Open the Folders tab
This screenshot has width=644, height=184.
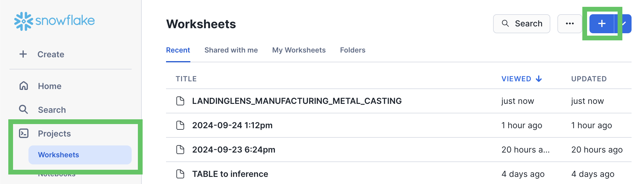click(x=353, y=50)
